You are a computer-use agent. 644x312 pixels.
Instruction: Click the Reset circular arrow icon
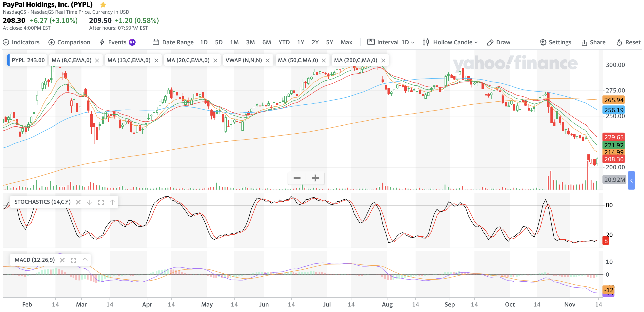[619, 42]
